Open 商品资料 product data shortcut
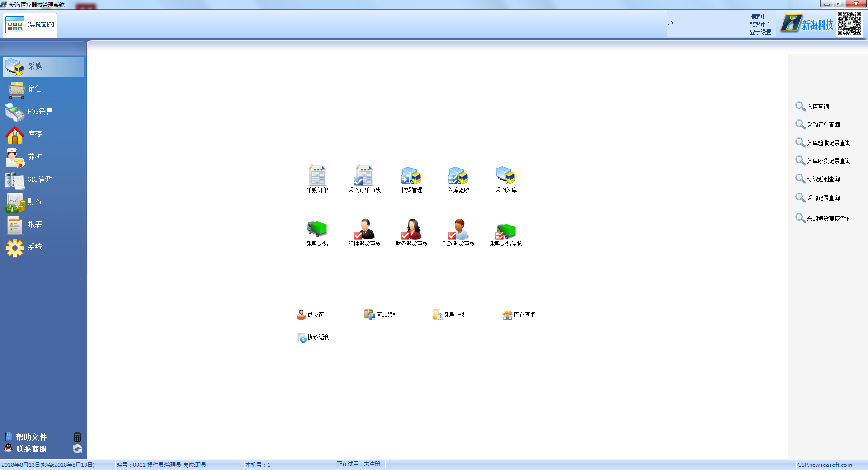This screenshot has height=470, width=868. tap(381, 315)
